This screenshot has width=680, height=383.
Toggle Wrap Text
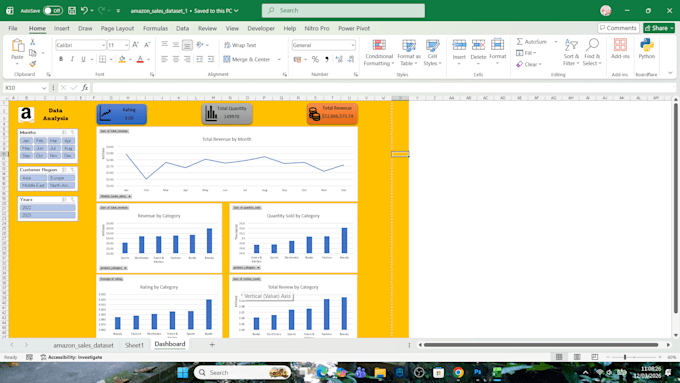tap(240, 45)
